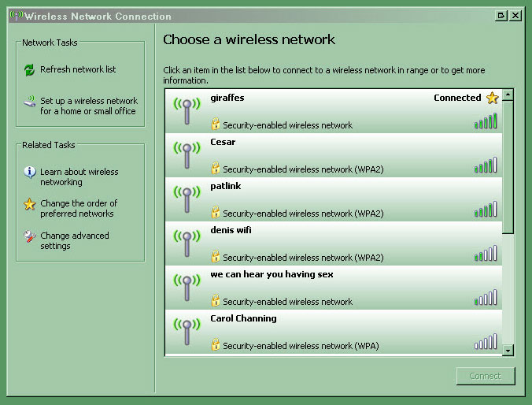Refresh network list
Image resolution: width=532 pixels, height=405 pixels.
tap(78, 69)
